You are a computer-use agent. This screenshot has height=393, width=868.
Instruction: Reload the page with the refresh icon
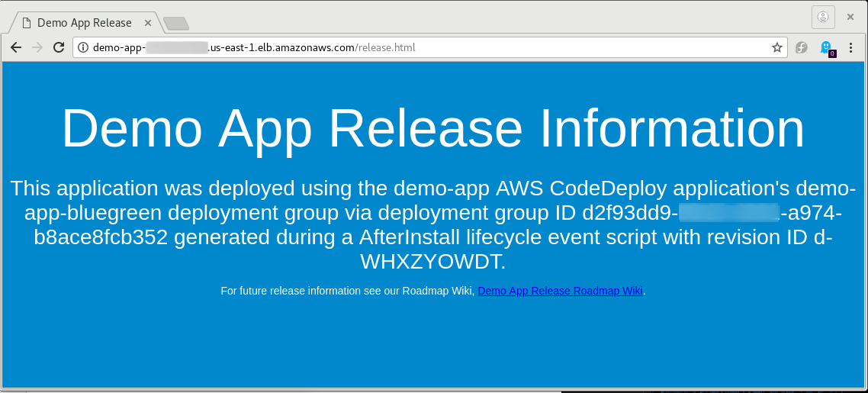point(59,47)
